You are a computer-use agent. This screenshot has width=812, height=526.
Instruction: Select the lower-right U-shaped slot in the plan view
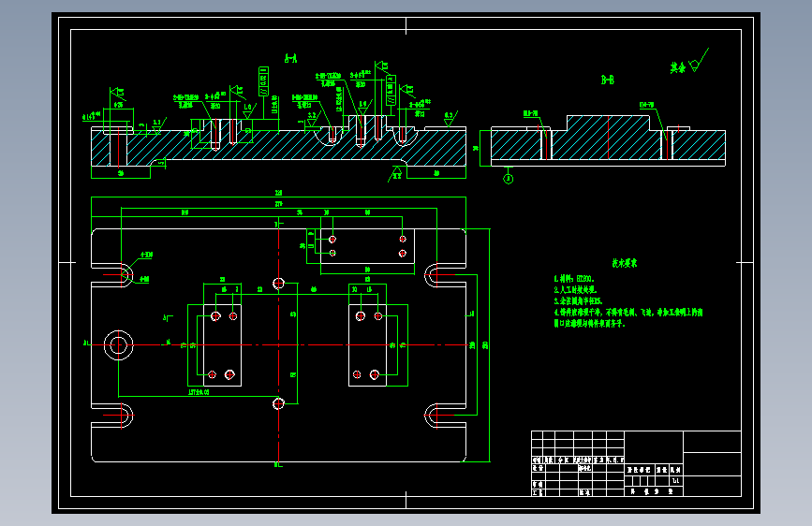pyautogui.click(x=445, y=416)
